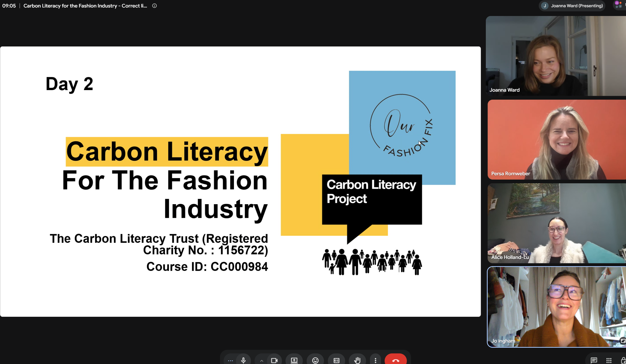This screenshot has height=364, width=626.
Task: Click the highlighted 'Carbon Literacy' title
Action: (x=167, y=152)
